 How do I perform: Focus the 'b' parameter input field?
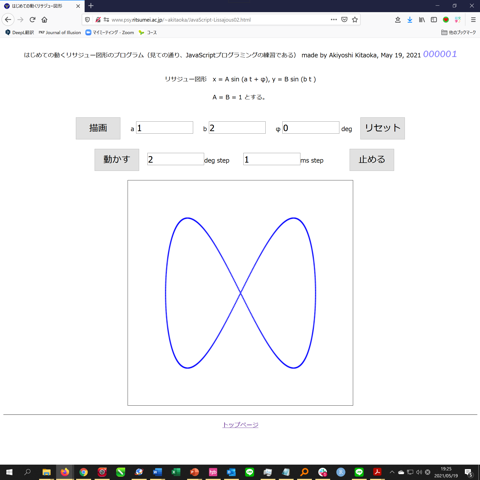point(237,128)
